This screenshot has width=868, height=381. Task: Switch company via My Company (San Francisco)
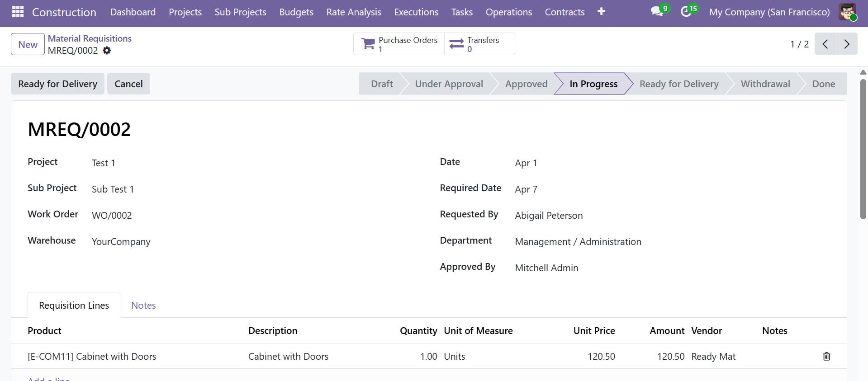click(x=769, y=12)
